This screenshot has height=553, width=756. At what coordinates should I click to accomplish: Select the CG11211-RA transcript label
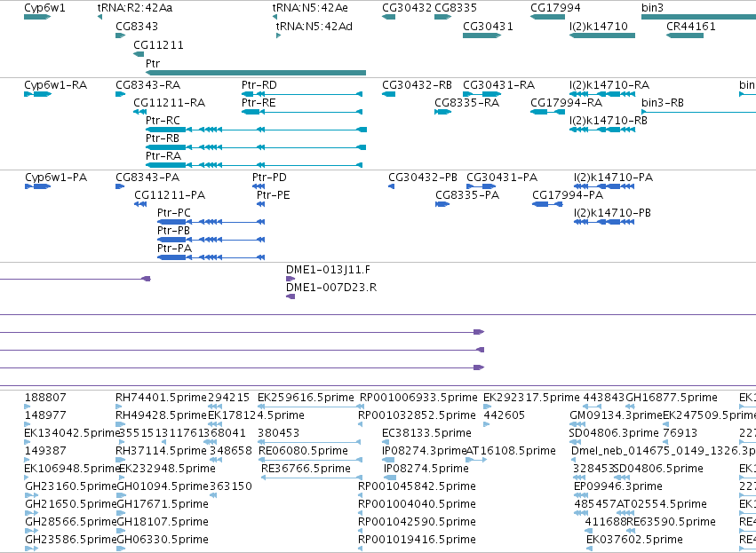click(x=169, y=103)
